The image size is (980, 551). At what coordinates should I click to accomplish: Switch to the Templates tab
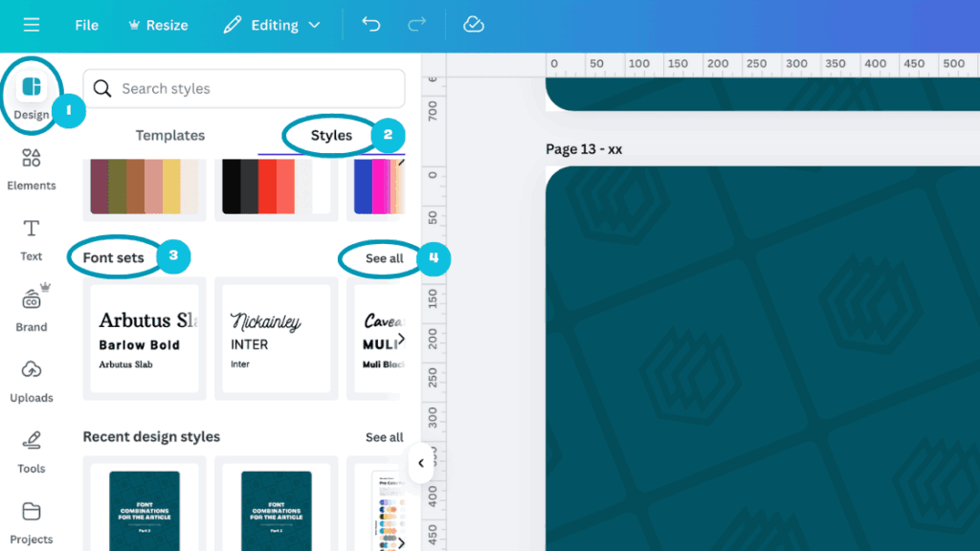click(x=169, y=136)
